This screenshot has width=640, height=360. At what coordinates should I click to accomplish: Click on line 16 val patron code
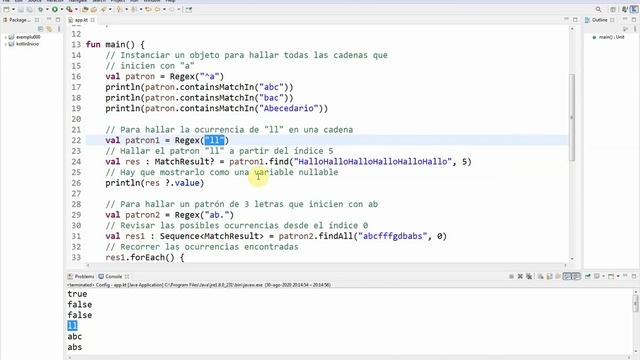click(164, 76)
